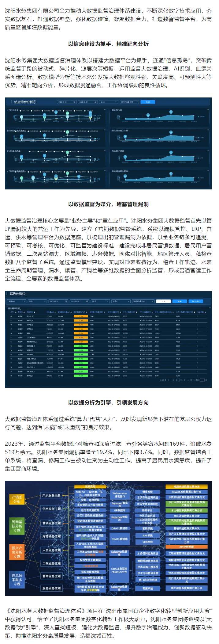The height and width of the screenshot is (644, 219).
Task: Open calendar icon in first station analysis date field
Action: pos(74,102)
